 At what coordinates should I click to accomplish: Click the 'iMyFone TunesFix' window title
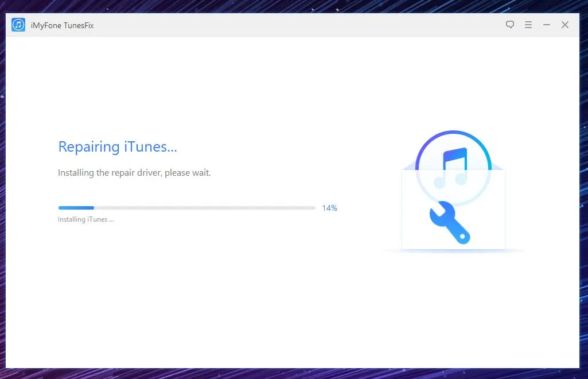tap(63, 25)
